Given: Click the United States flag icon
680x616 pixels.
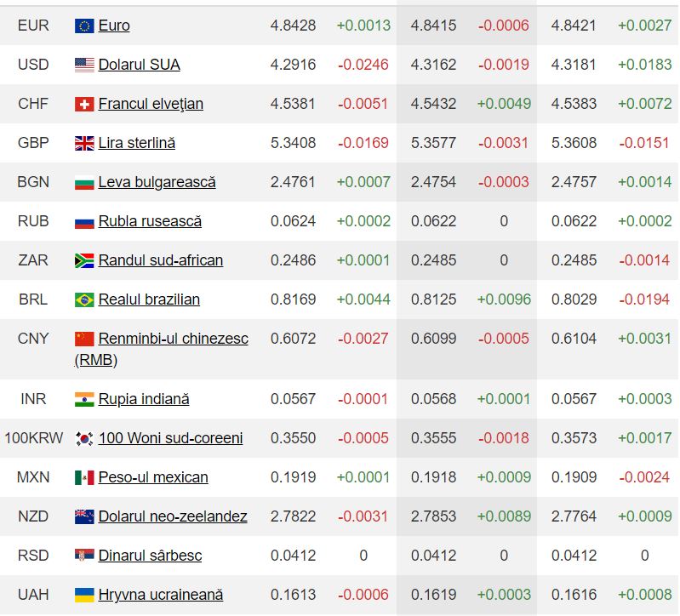Looking at the screenshot, I should click(84, 65).
